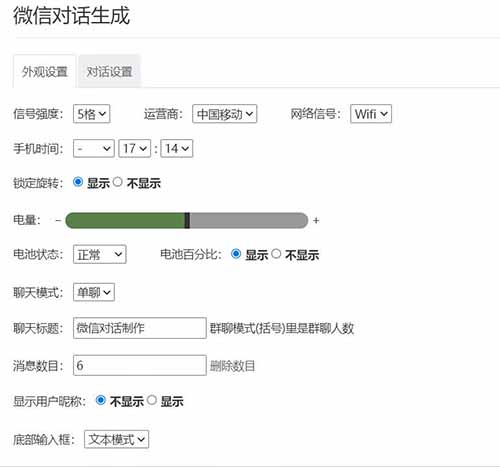Click the plus button beside 电量 slider
Screen dimensions: 500x467
click(316, 220)
